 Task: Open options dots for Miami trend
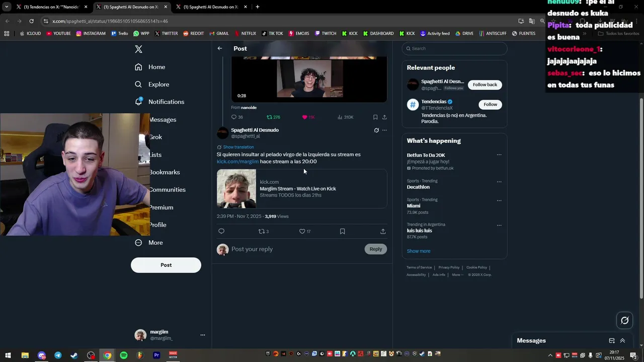(x=499, y=200)
